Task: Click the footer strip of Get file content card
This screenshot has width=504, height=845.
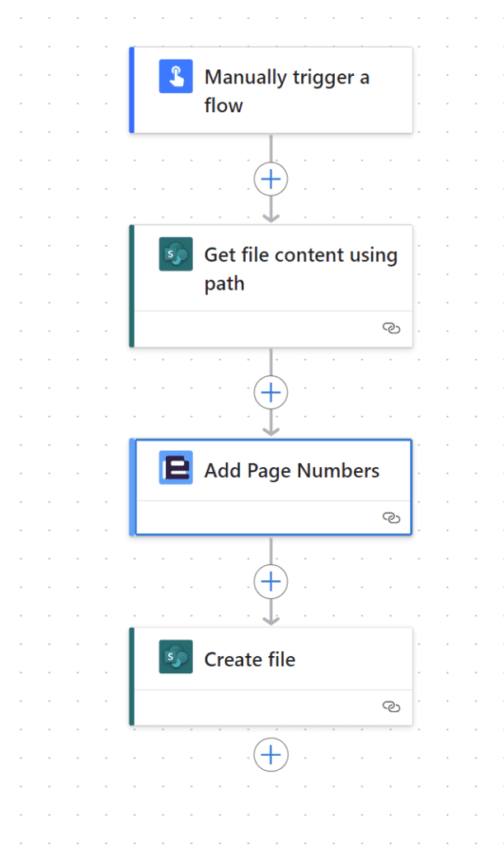Action: 273,328
